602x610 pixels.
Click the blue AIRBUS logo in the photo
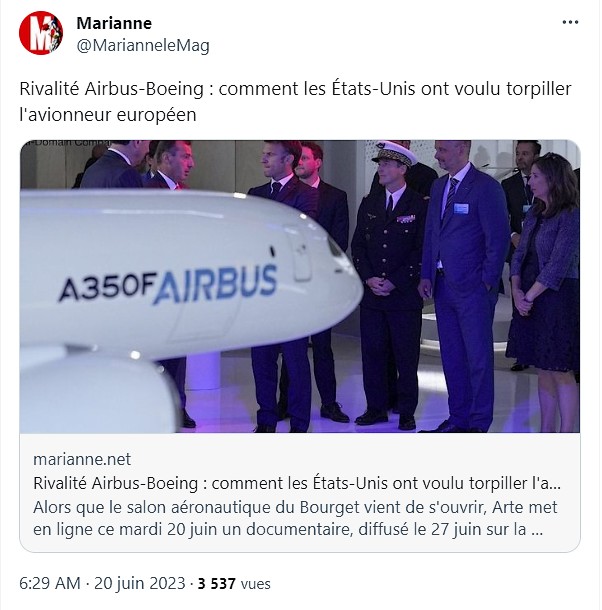pos(215,284)
